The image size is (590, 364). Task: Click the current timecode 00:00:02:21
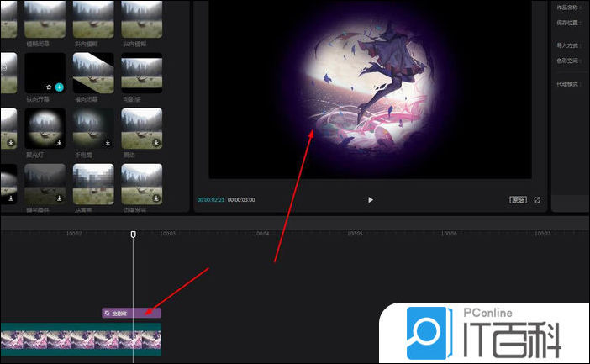(x=210, y=200)
